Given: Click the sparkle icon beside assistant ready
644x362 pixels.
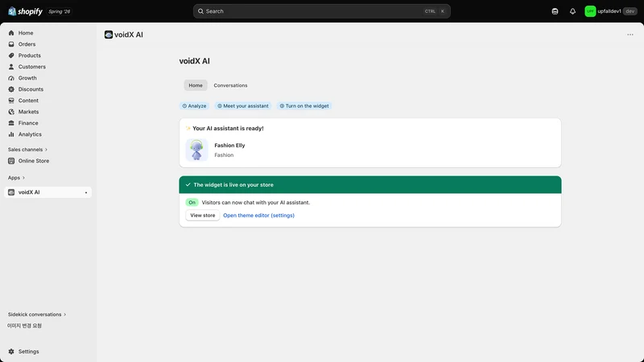Looking at the screenshot, I should click(188, 129).
